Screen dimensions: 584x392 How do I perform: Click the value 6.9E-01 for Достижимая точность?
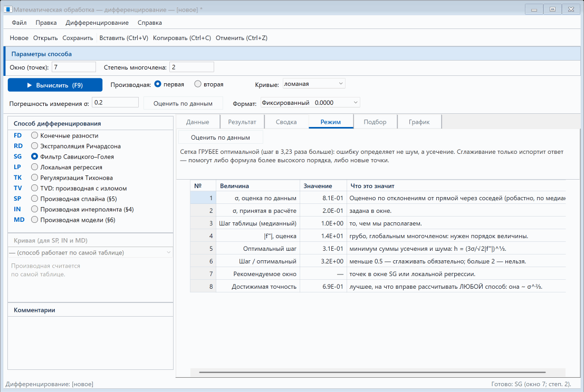point(323,287)
